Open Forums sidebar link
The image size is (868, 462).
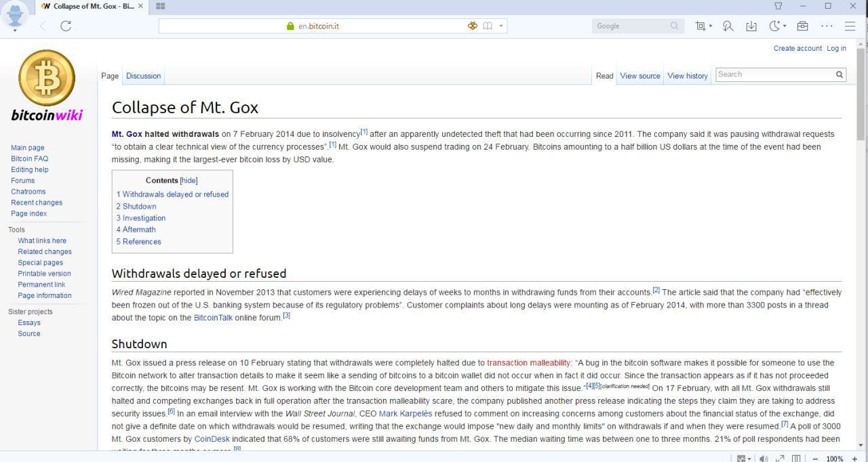click(x=22, y=180)
